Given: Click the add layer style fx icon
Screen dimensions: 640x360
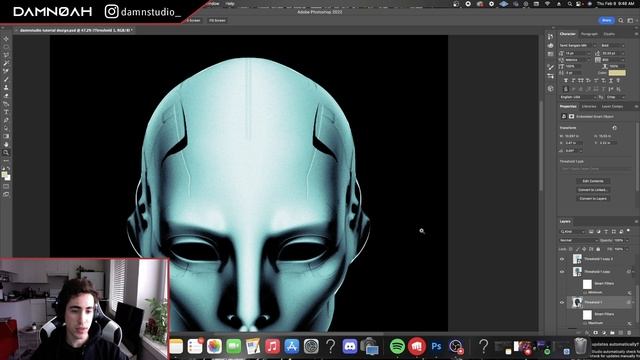Looking at the screenshot, I should click(587, 333).
